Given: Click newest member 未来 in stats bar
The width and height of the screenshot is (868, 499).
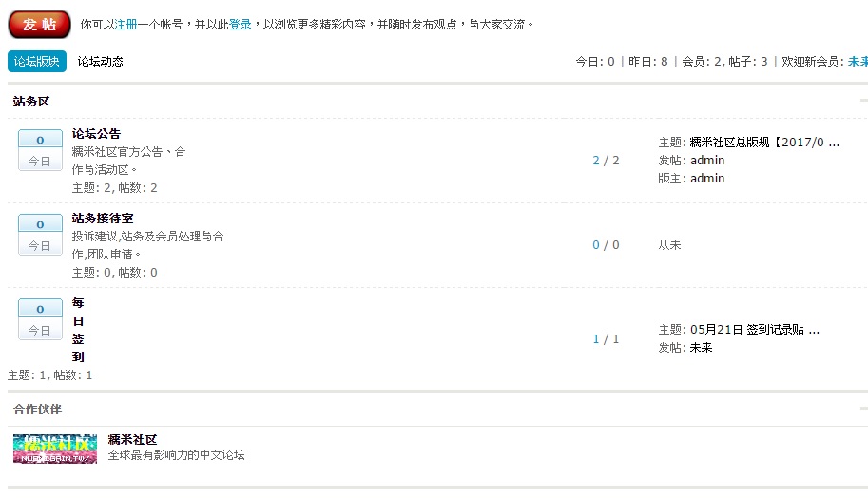Looking at the screenshot, I should tap(857, 62).
